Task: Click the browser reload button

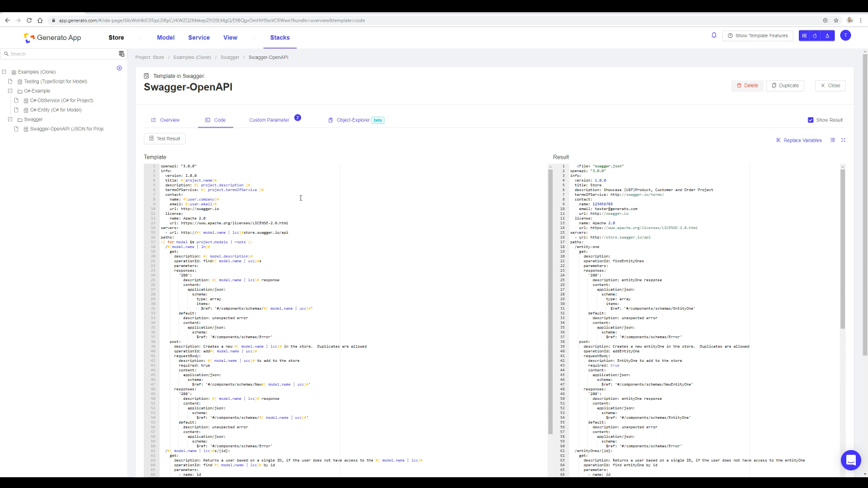Action: (29, 20)
